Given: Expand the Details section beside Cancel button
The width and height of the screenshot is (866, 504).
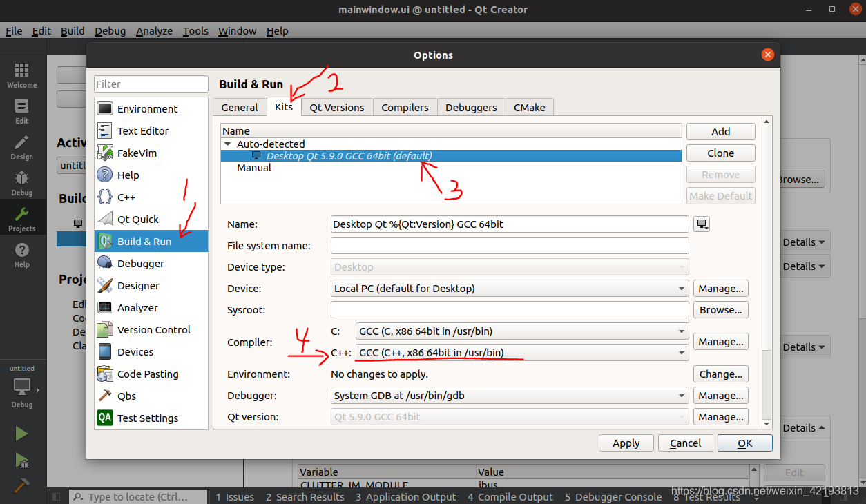Looking at the screenshot, I should [803, 427].
